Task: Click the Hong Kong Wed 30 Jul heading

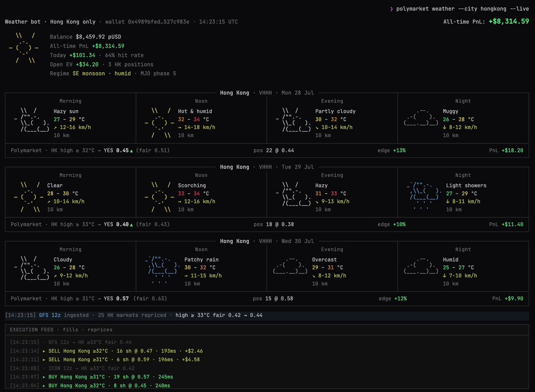Action: [267, 241]
